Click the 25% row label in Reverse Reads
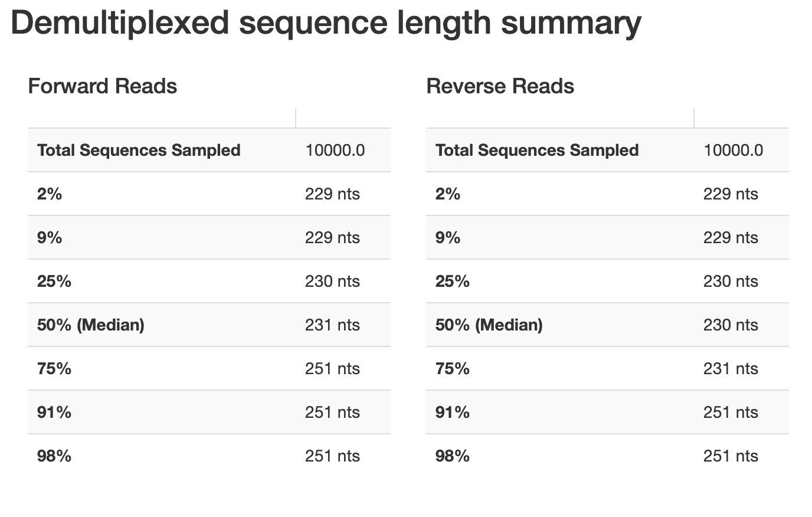The width and height of the screenshot is (812, 517). pyautogui.click(x=453, y=282)
